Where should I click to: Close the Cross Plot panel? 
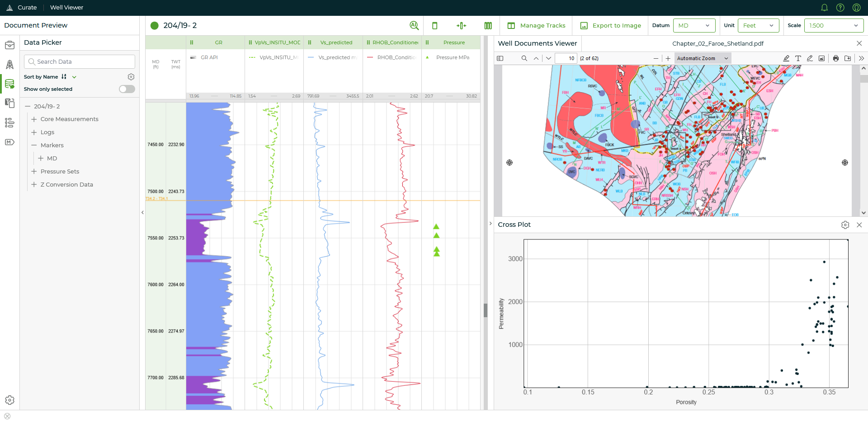(859, 225)
